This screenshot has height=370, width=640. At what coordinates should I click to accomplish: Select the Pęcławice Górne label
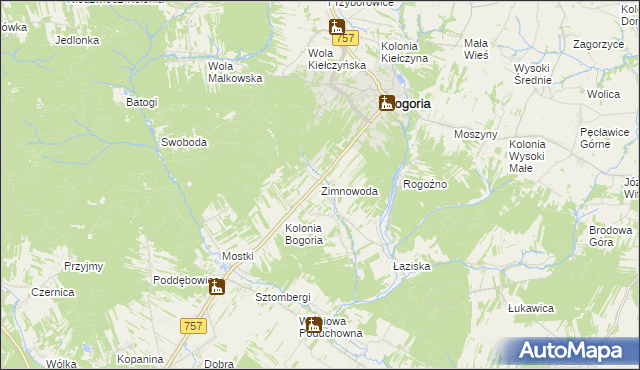pos(604,138)
